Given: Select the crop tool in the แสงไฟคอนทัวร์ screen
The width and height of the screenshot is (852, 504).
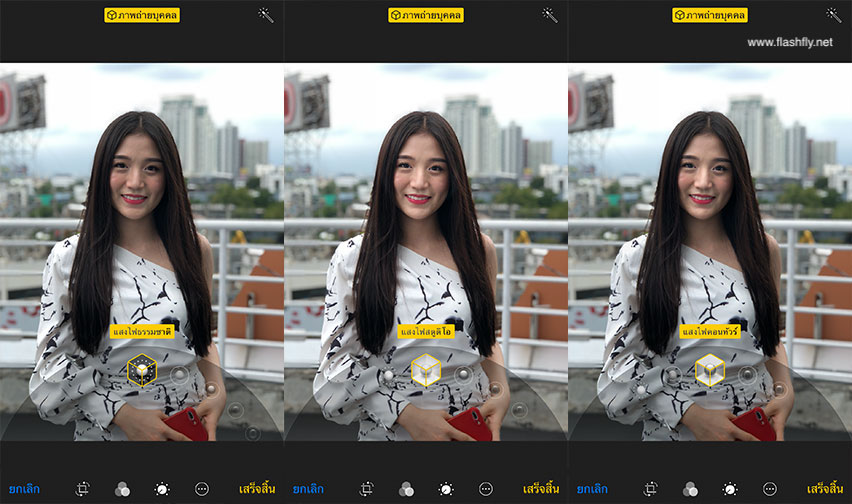Looking at the screenshot, I should pos(651,489).
